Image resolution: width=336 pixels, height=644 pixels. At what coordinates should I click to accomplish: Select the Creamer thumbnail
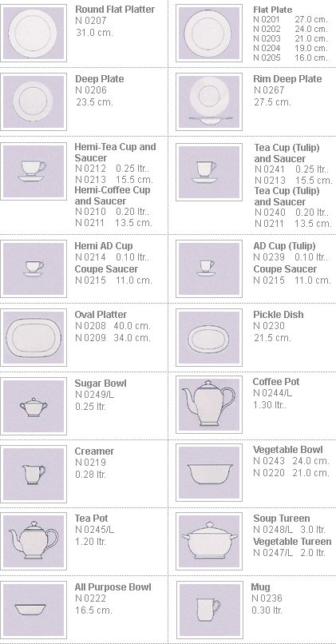(34, 474)
